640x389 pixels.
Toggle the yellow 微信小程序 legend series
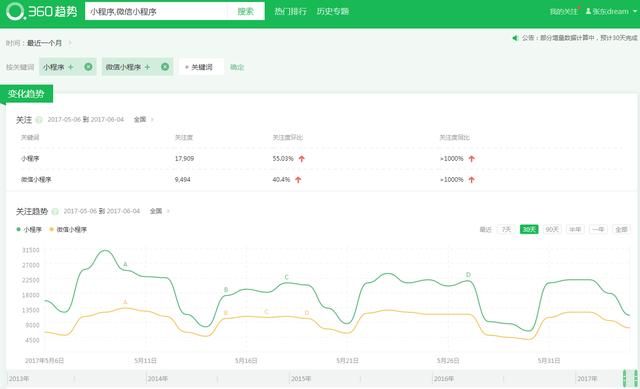click(x=68, y=229)
